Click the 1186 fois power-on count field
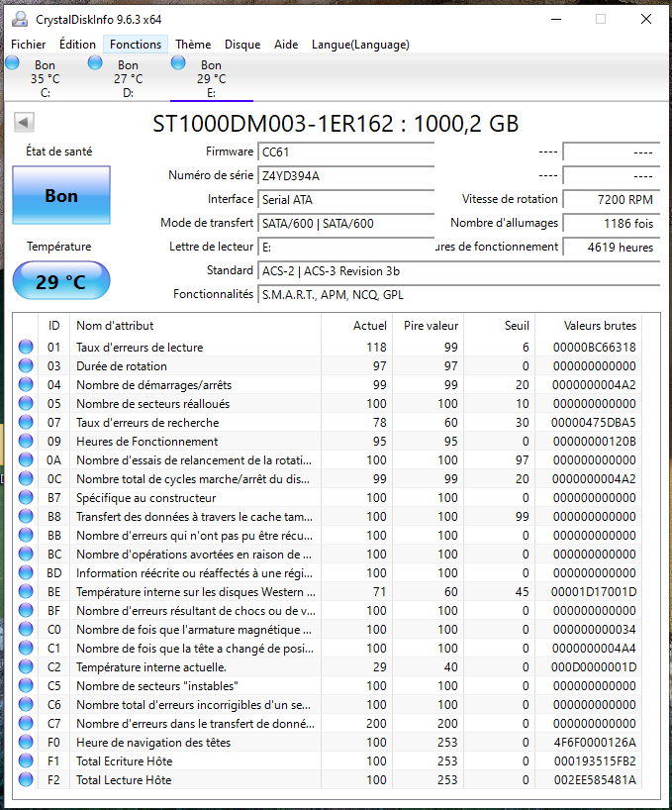 click(611, 223)
